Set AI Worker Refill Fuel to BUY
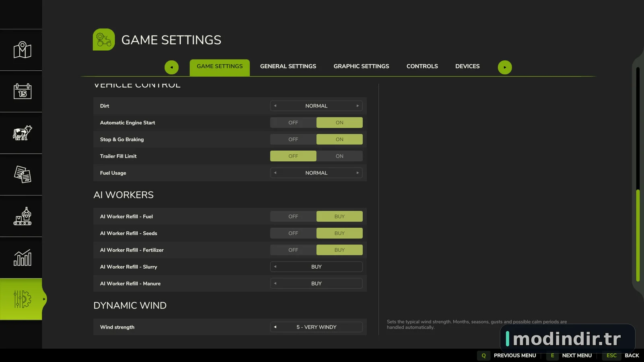The image size is (644, 362). point(339,216)
